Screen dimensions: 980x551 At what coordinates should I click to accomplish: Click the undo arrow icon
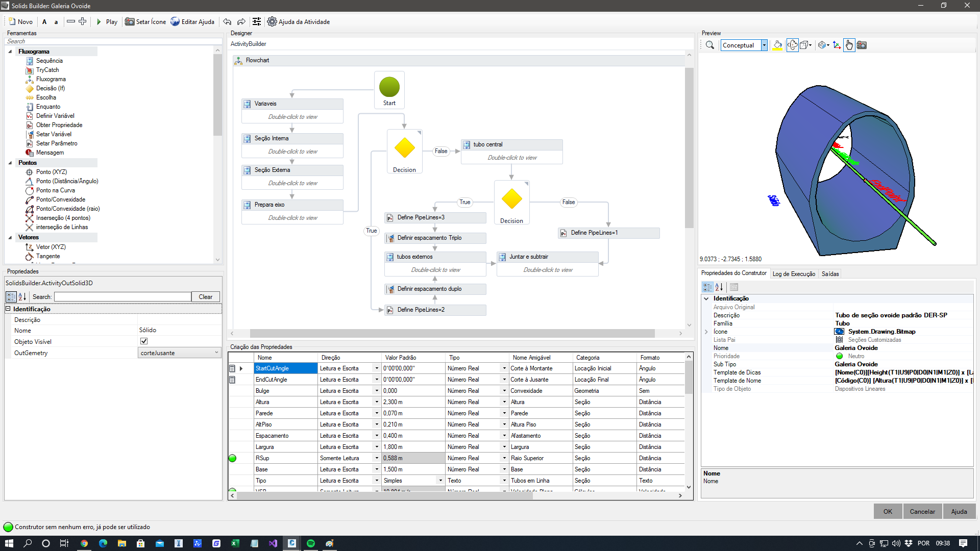(x=227, y=22)
